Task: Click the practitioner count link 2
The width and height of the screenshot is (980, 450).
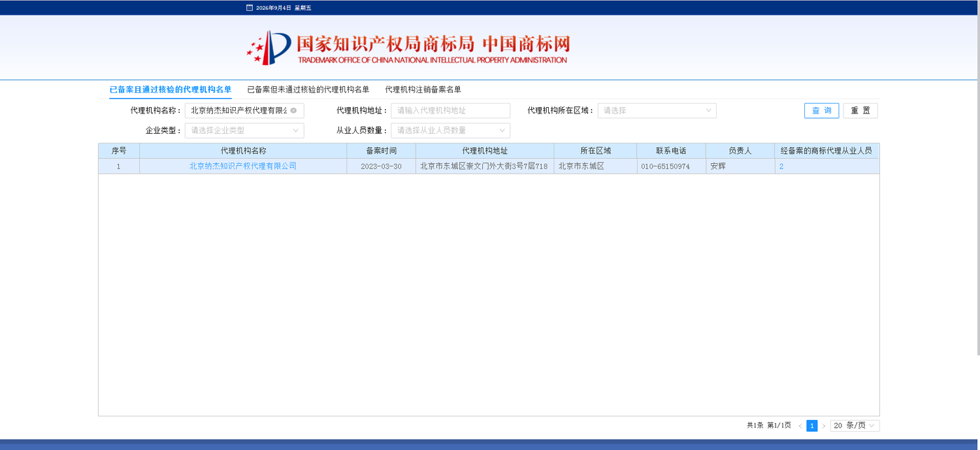Action: tap(781, 167)
